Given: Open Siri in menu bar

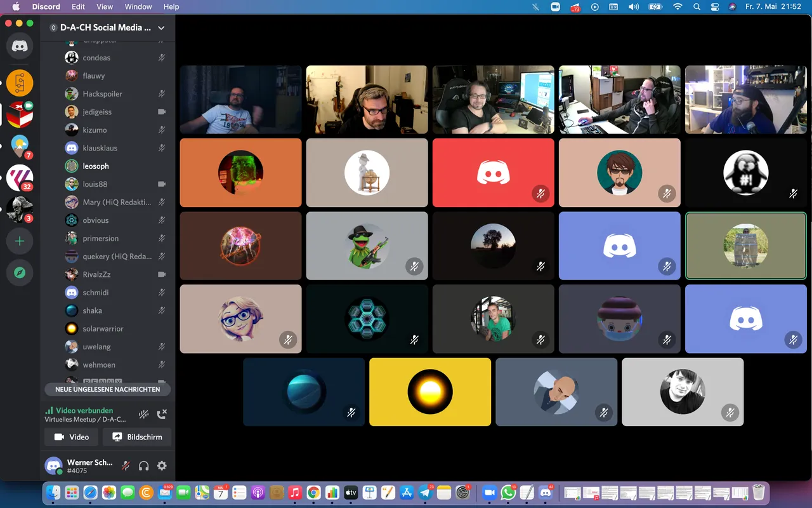Looking at the screenshot, I should coord(733,6).
